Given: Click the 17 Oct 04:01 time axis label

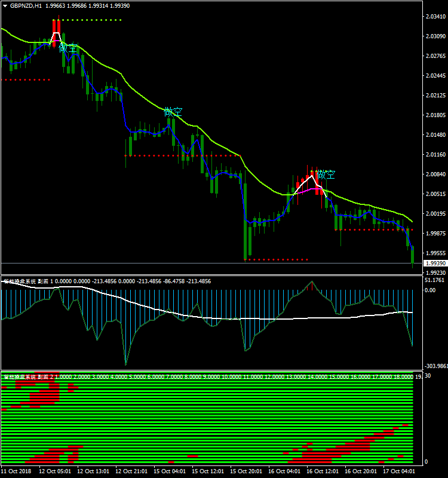Looking at the screenshot, I should pyautogui.click(x=399, y=471).
